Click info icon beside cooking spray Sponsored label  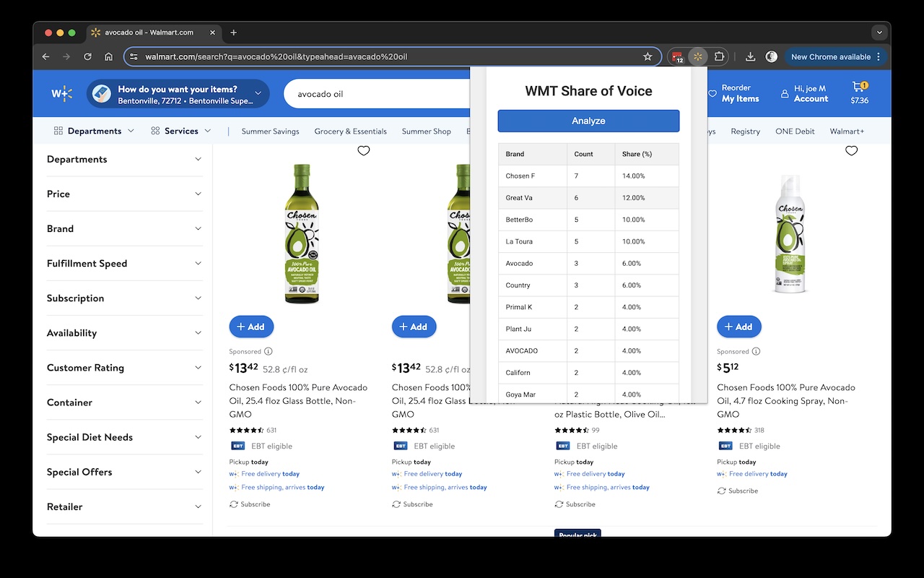point(756,351)
